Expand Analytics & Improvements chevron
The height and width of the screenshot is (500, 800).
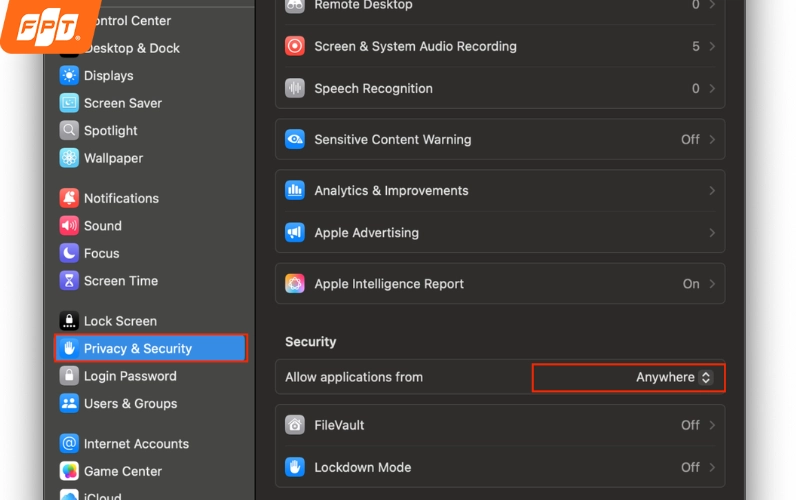pyautogui.click(x=712, y=191)
